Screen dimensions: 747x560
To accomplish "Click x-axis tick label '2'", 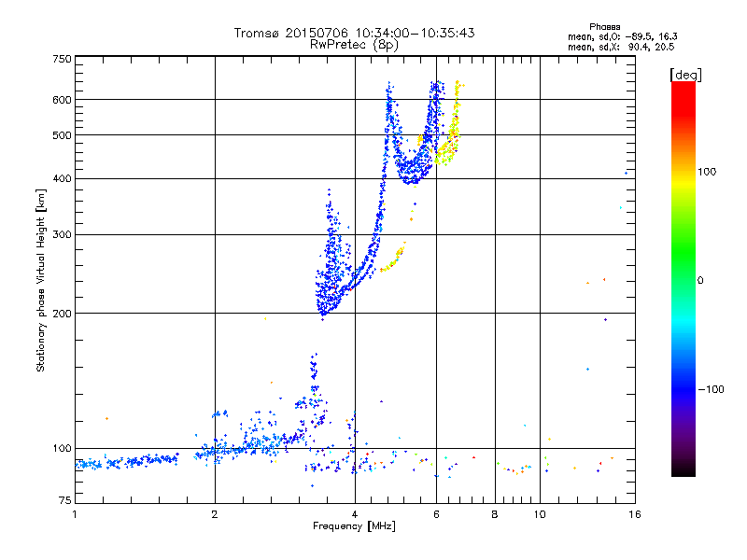I will tap(215, 514).
